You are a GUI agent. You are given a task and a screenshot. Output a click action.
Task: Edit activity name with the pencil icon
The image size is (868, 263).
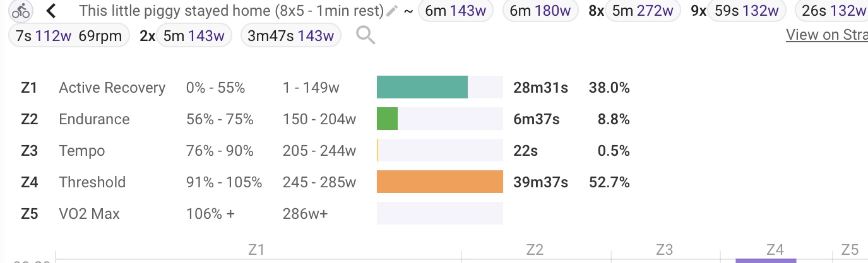coord(392,11)
